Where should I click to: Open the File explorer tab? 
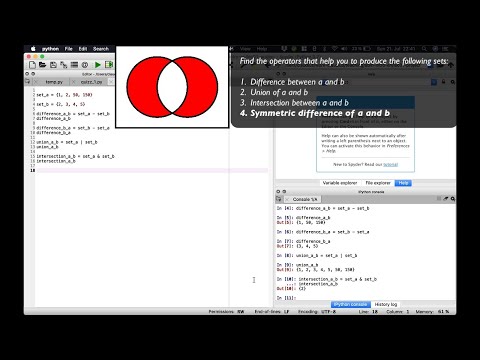coord(378,183)
